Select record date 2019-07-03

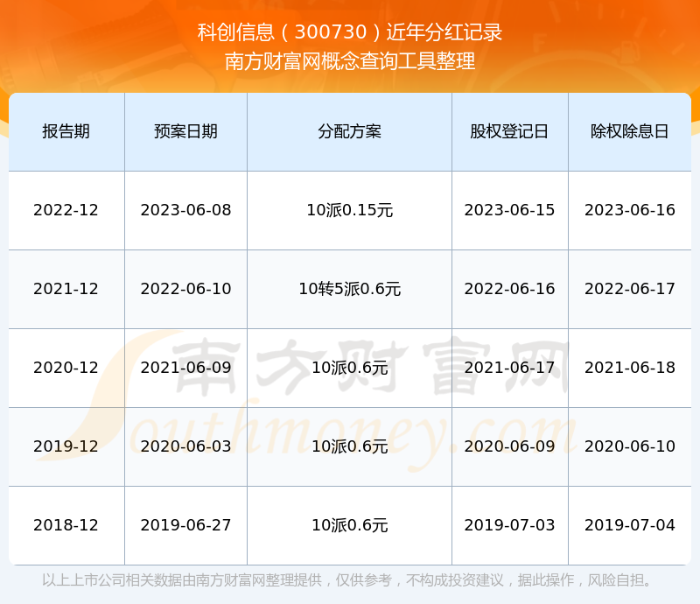(509, 525)
